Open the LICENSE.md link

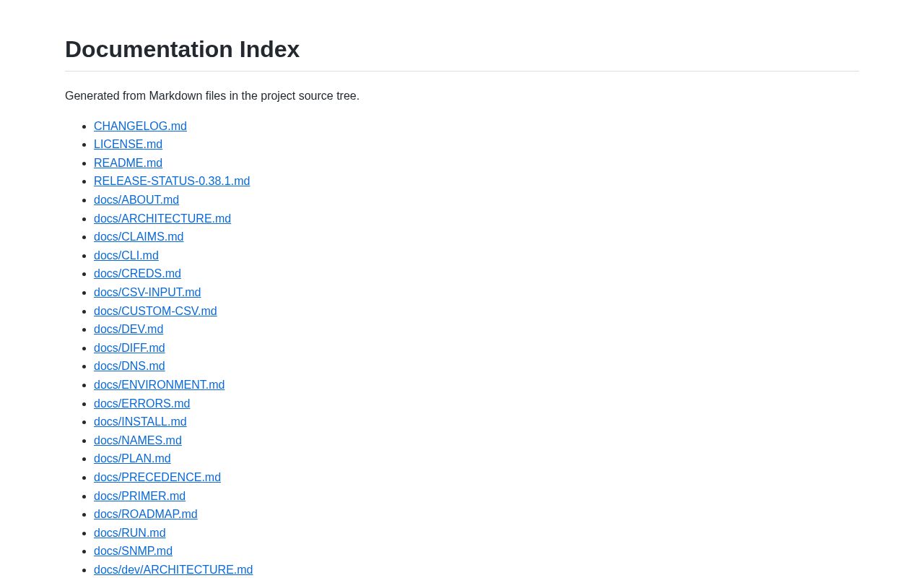pos(128,144)
